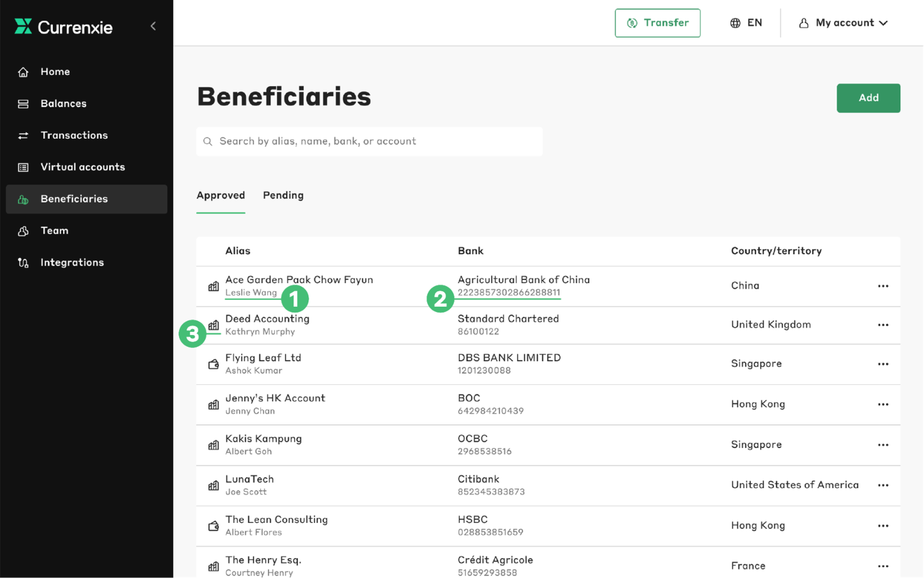Open the Virtual accounts section

[x=82, y=167]
